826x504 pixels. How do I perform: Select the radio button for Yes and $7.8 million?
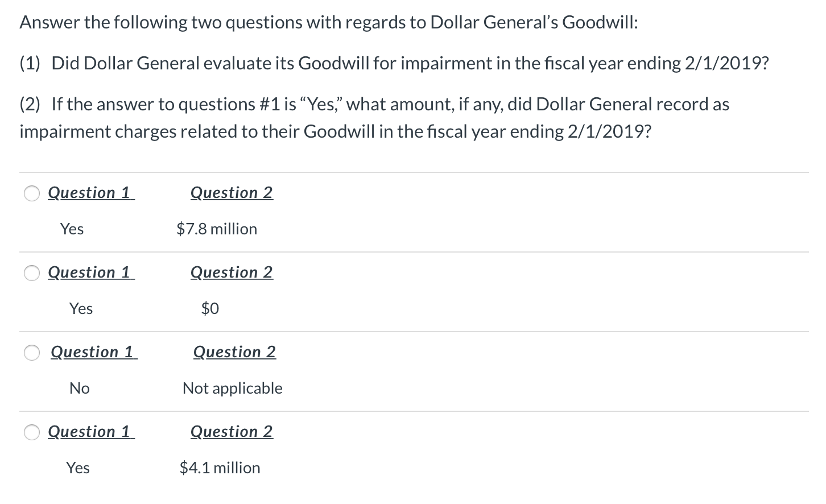tap(32, 193)
